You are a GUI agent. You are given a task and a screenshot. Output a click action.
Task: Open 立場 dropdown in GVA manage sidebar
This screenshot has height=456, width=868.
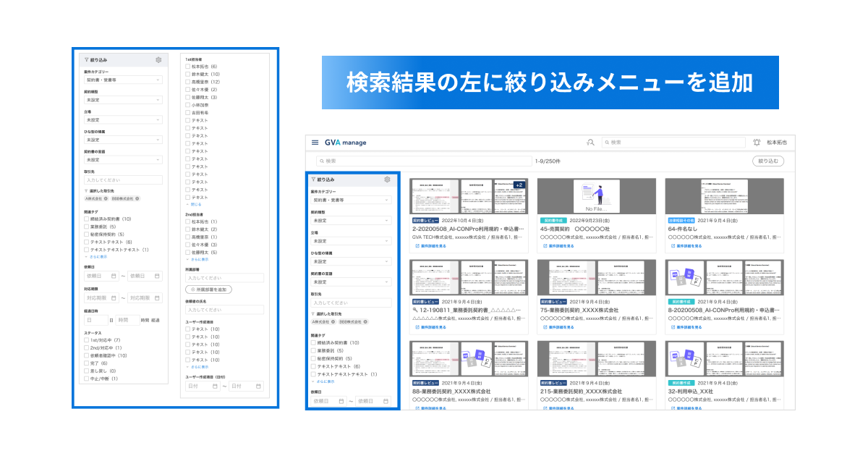pyautogui.click(x=351, y=240)
